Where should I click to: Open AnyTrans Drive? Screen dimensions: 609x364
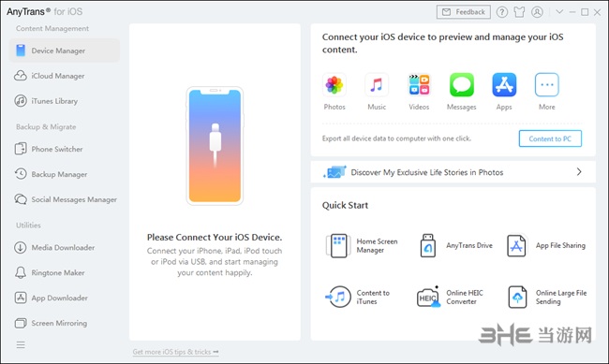click(x=456, y=246)
